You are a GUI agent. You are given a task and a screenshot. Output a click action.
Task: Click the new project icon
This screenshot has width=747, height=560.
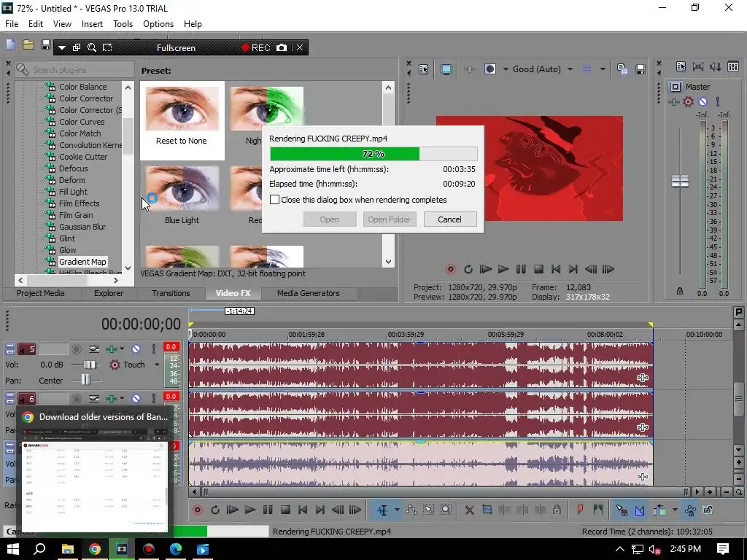(10, 45)
